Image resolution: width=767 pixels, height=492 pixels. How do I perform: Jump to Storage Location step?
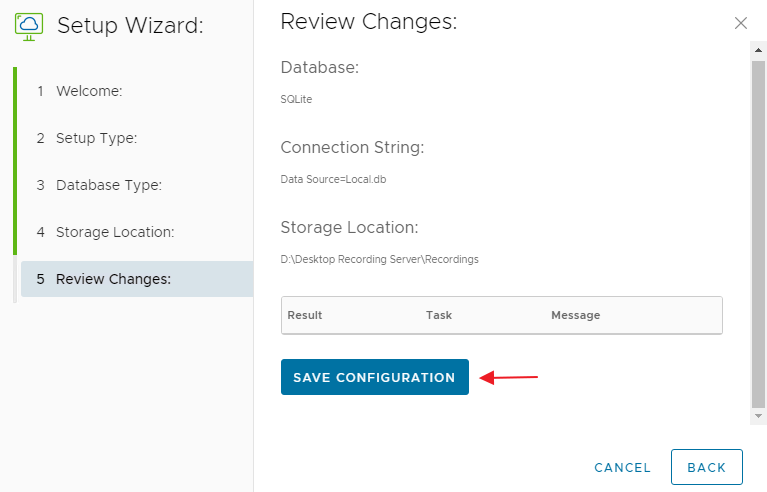[115, 232]
